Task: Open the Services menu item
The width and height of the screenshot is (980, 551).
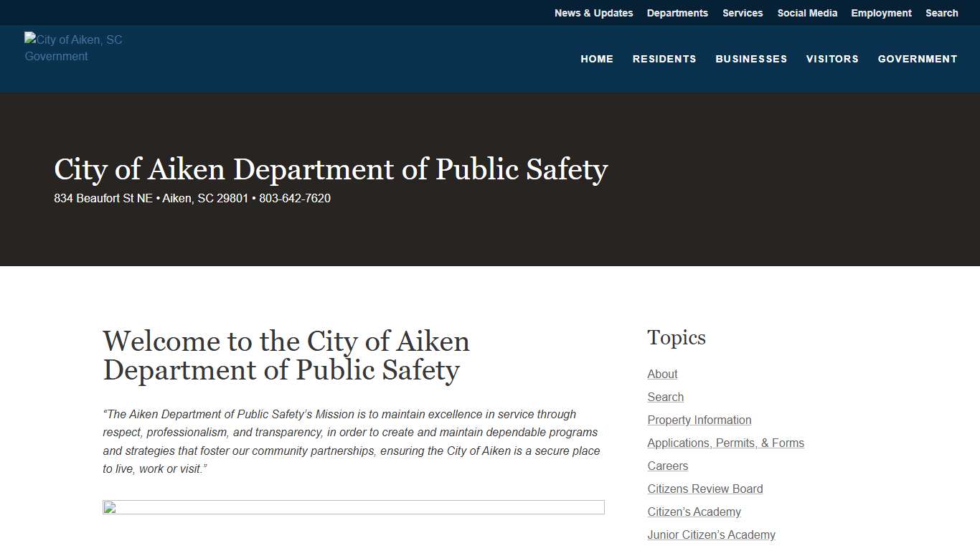Action: (743, 13)
